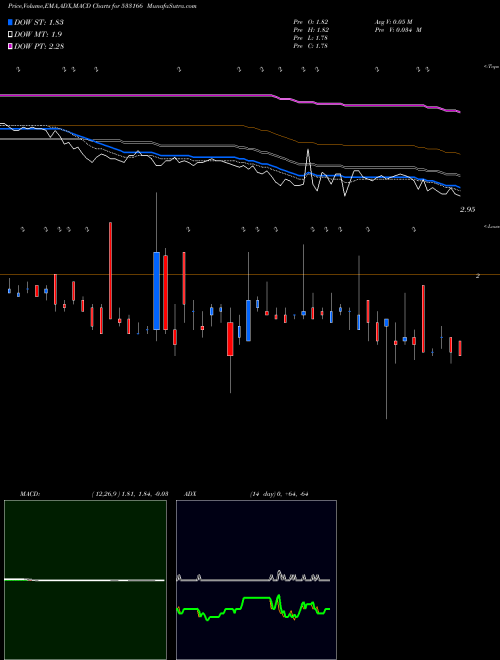Select the 'DOW ST: 1.83' legend label

coord(39,22)
